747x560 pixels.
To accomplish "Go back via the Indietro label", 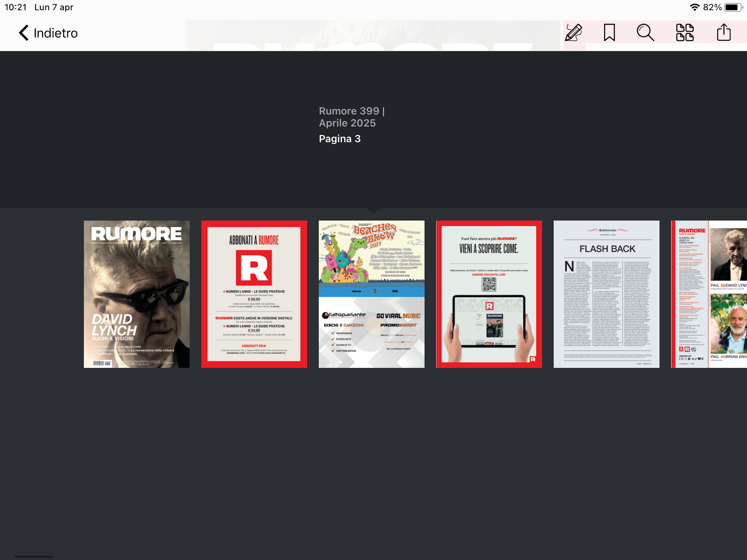I will pyautogui.click(x=56, y=33).
